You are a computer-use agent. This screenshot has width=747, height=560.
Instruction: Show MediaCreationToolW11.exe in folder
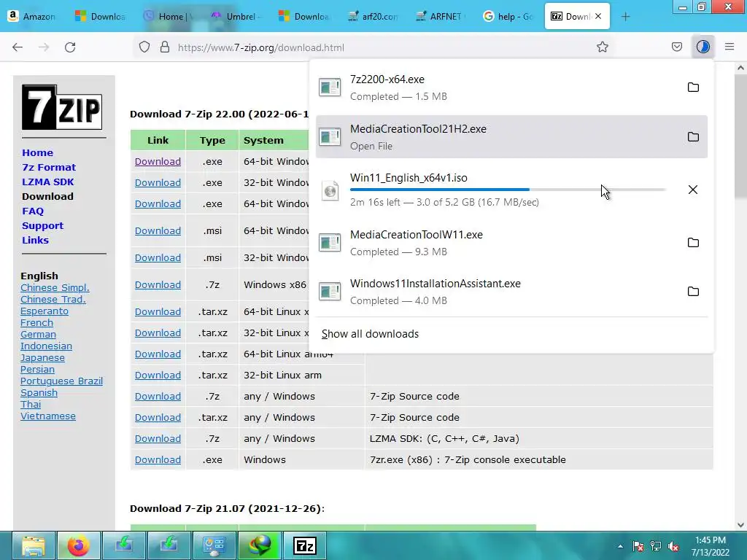[693, 242]
